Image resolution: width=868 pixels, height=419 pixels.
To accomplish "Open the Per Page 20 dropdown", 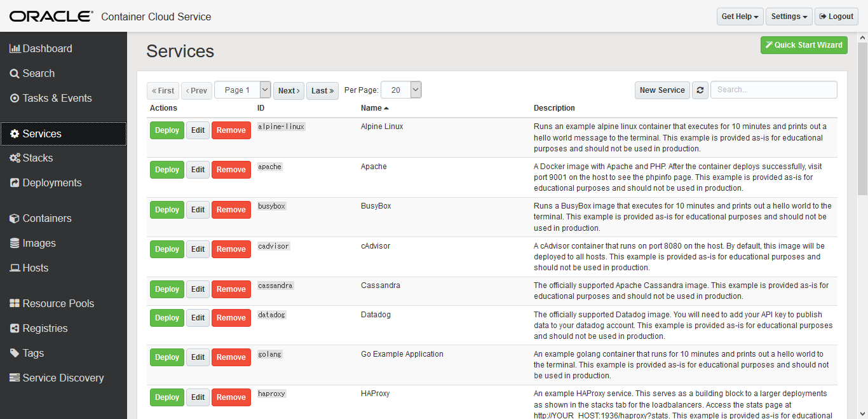I will click(x=401, y=90).
